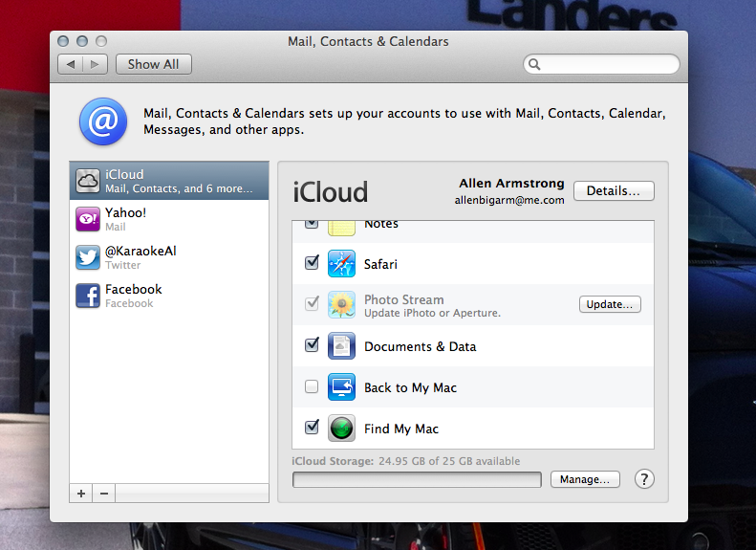The width and height of the screenshot is (756, 550).
Task: Click the iCloud cloud icon in sidebar
Action: tap(88, 181)
